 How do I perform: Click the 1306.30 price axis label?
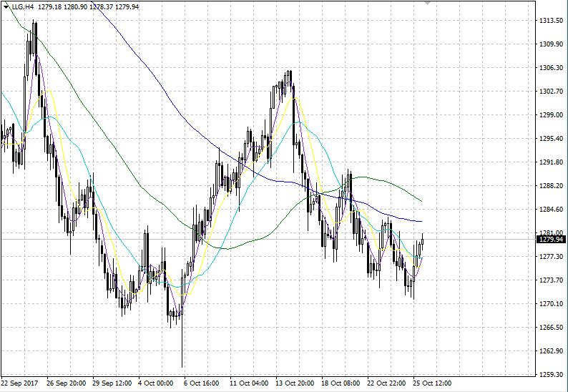(551, 68)
